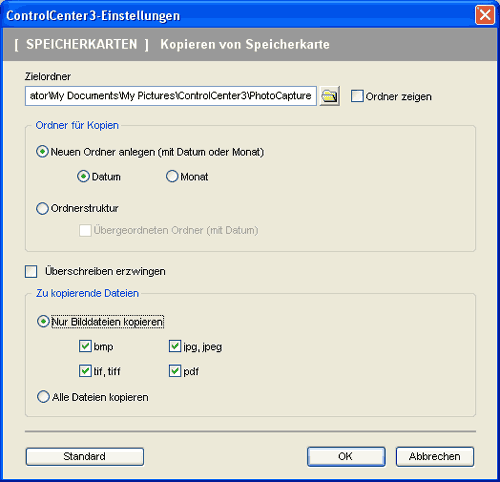
Task: Select Alle Dateien kopieren radio button
Action: pyautogui.click(x=43, y=397)
